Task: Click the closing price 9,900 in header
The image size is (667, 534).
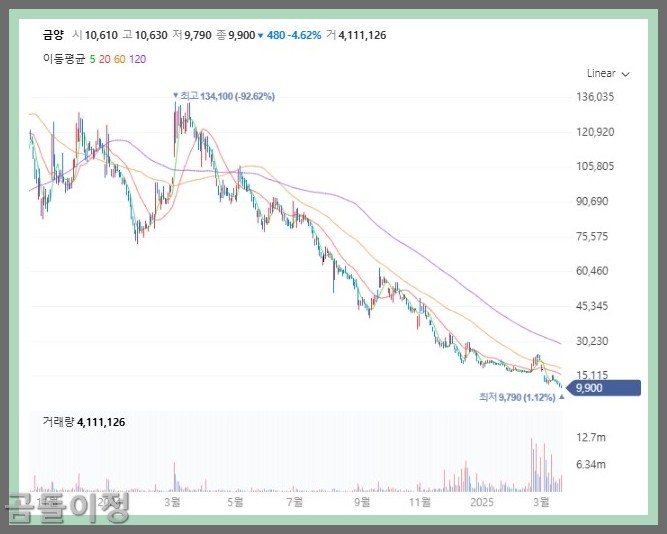Action: [242, 35]
